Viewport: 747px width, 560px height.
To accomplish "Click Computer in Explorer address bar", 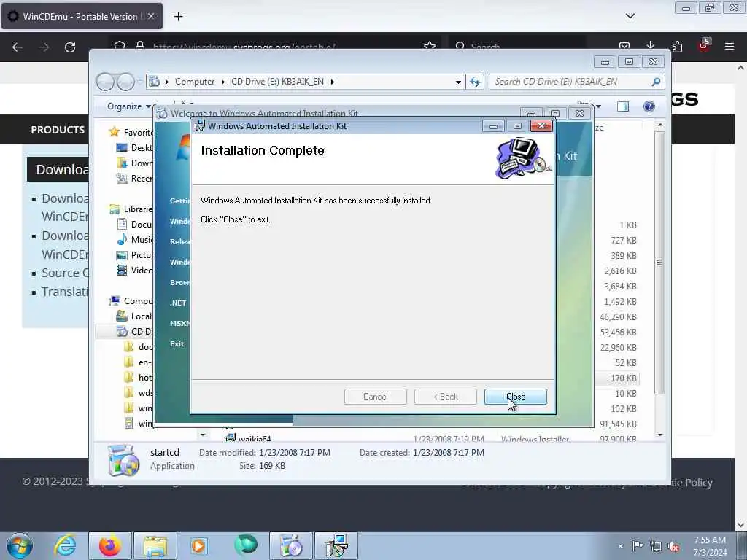I will [194, 82].
